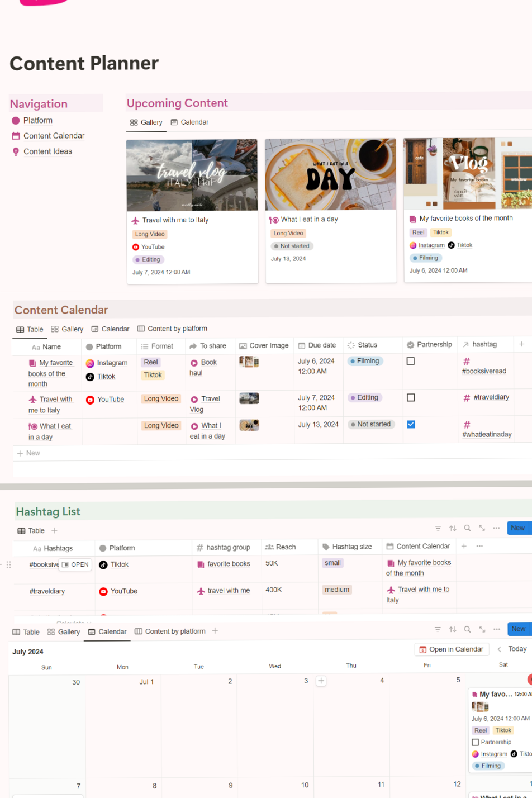Click the search icon in Hashtag List toolbar
Viewport: 532px width, 798px height.
tap(467, 528)
